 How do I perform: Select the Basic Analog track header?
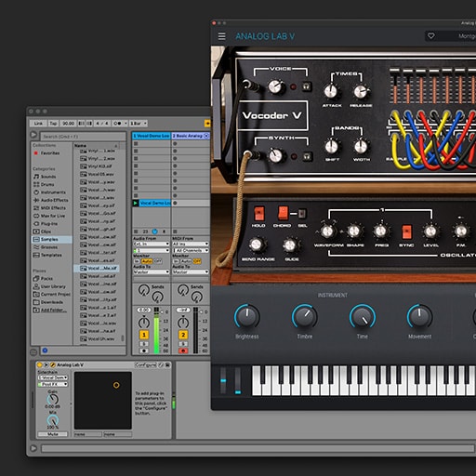[x=191, y=136]
